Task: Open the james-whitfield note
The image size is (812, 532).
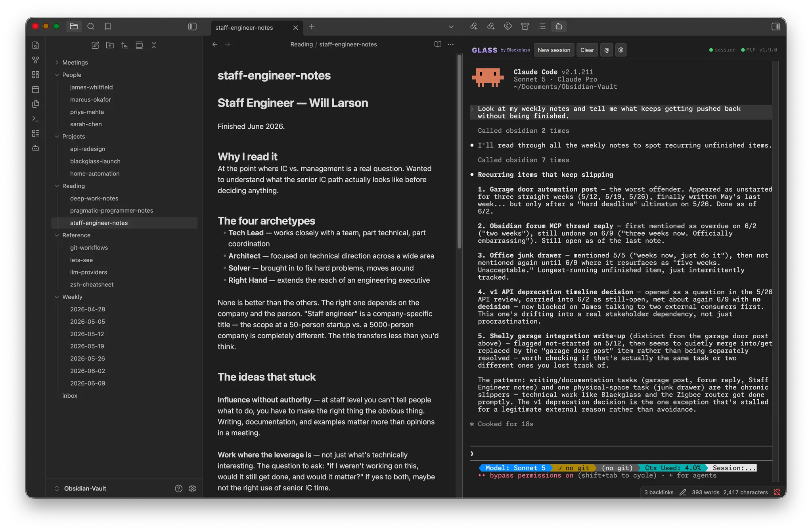Action: point(91,87)
